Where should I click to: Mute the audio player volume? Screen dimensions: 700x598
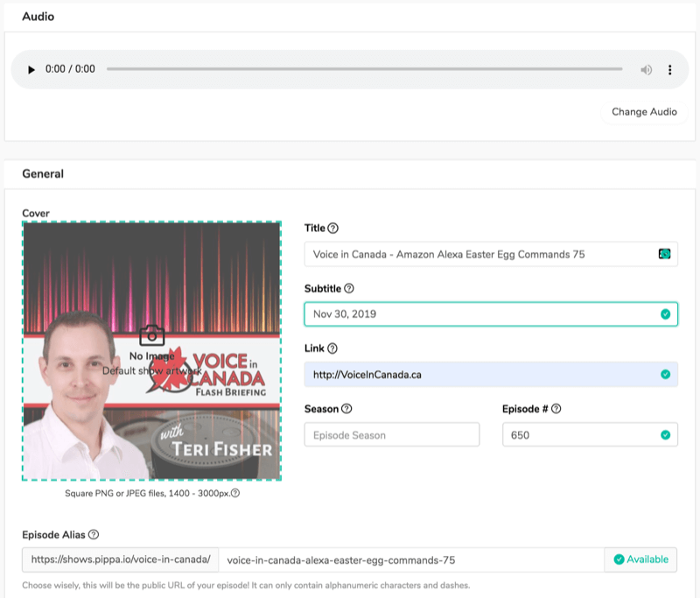coord(646,70)
